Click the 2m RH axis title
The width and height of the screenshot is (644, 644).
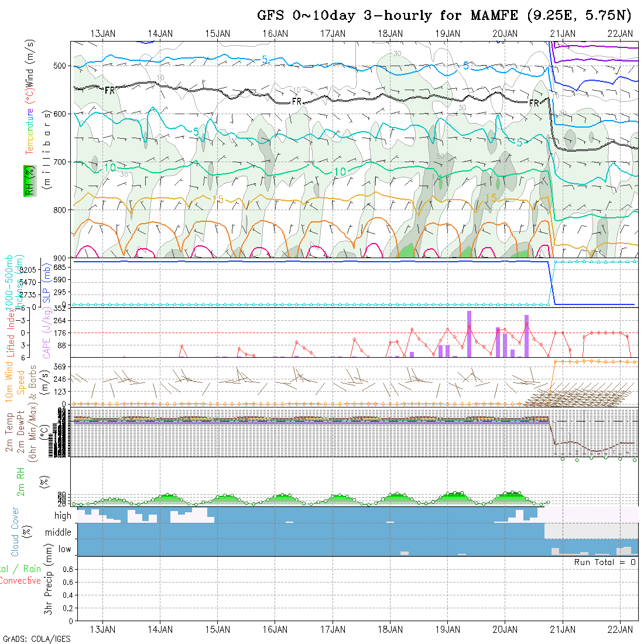(20, 482)
